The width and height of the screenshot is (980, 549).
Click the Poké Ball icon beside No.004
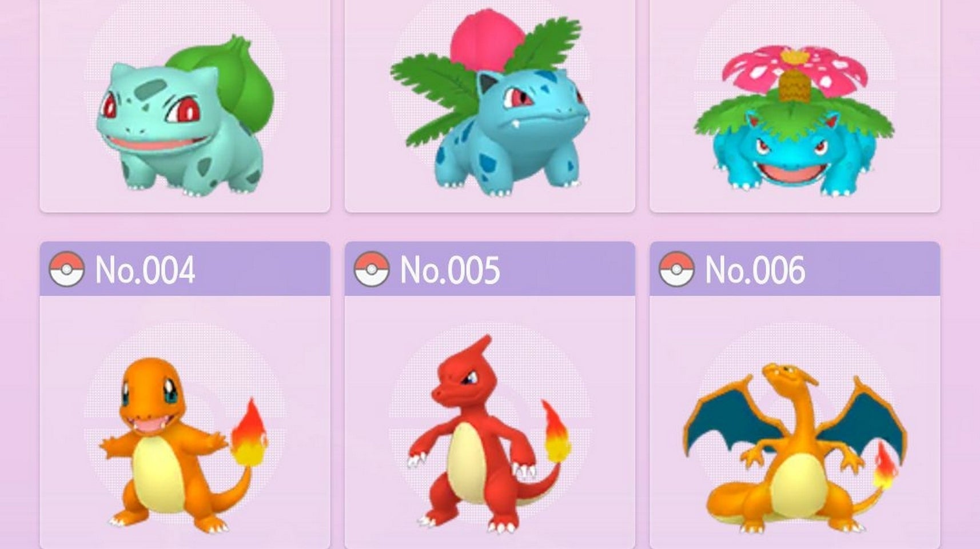67,269
